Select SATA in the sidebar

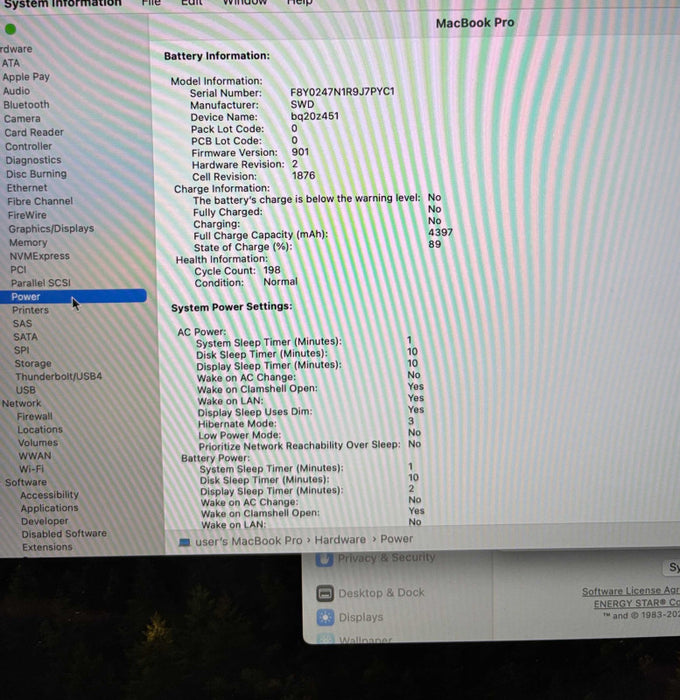pyautogui.click(x=25, y=337)
